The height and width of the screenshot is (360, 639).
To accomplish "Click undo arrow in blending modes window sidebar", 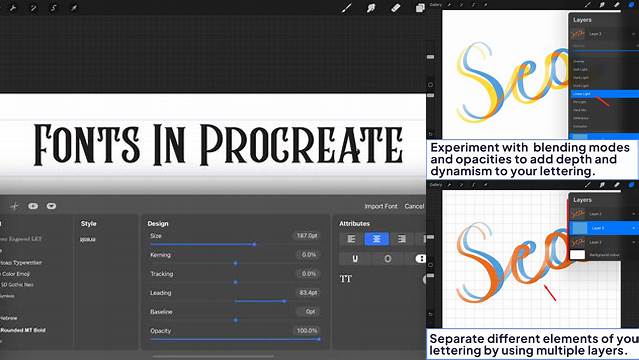I will point(431,134).
